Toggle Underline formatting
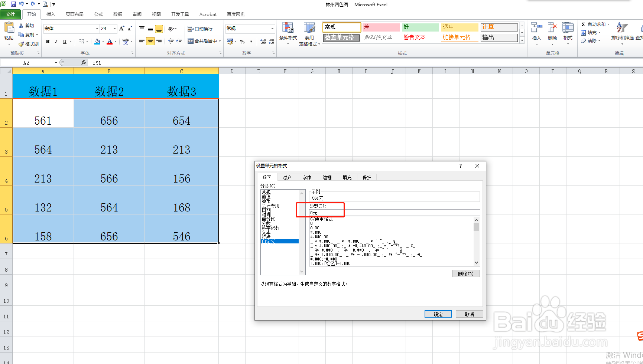643x364 pixels. click(x=65, y=42)
